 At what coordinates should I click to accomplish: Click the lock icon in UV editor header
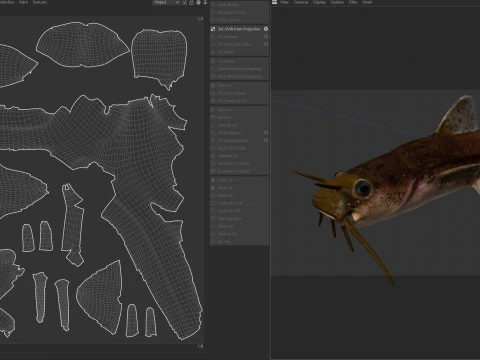coord(192,2)
